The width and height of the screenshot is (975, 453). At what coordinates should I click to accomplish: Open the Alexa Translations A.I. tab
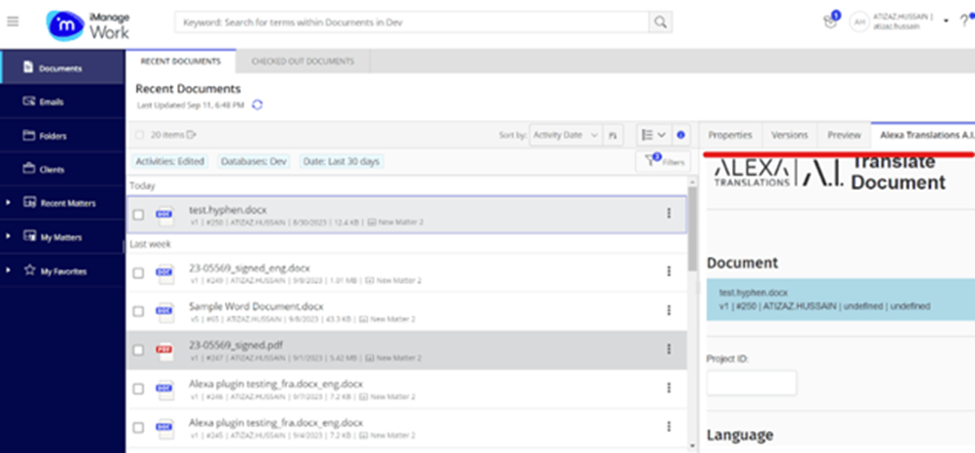(924, 135)
